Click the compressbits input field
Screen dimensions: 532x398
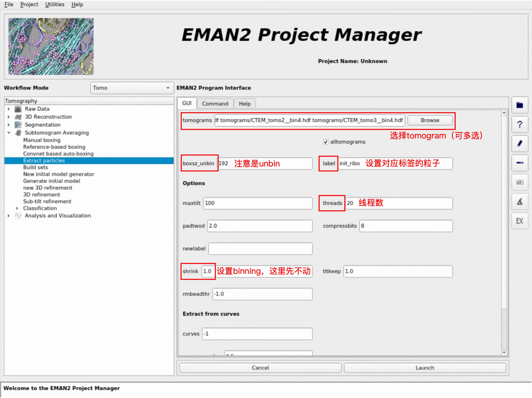coord(406,226)
